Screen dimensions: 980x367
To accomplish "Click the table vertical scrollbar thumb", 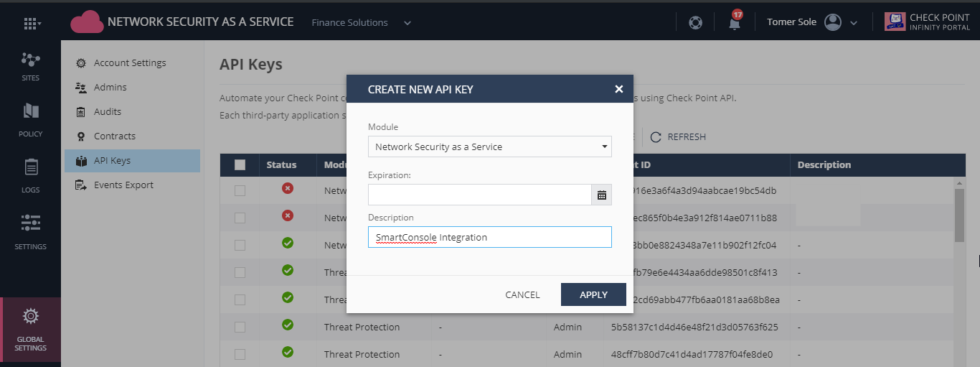I will click(x=959, y=215).
